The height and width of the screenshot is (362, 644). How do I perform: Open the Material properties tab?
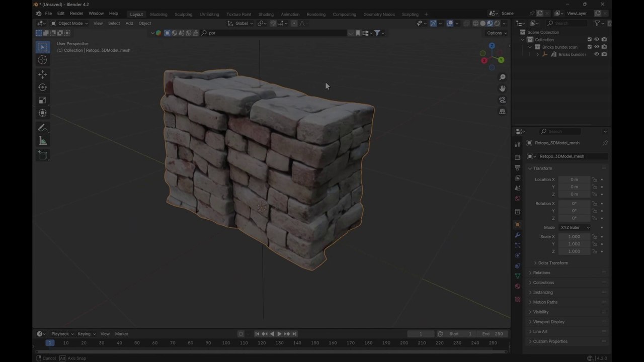[517, 286]
